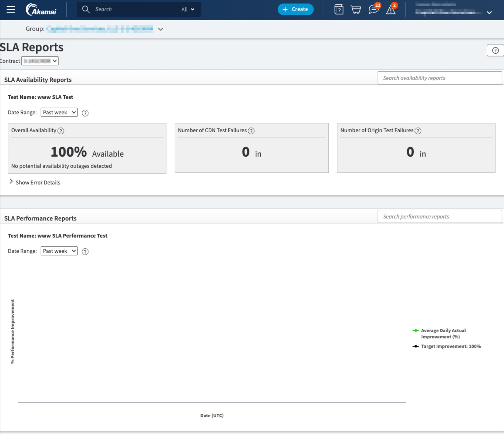Open messages icon with 22 badge
Image resolution: width=504 pixels, height=434 pixels.
[374, 9]
